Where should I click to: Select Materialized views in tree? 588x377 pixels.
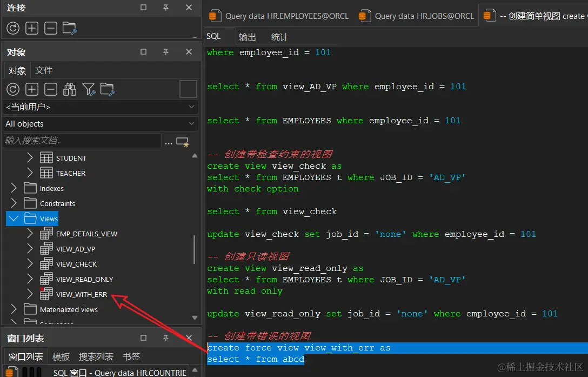coord(69,309)
